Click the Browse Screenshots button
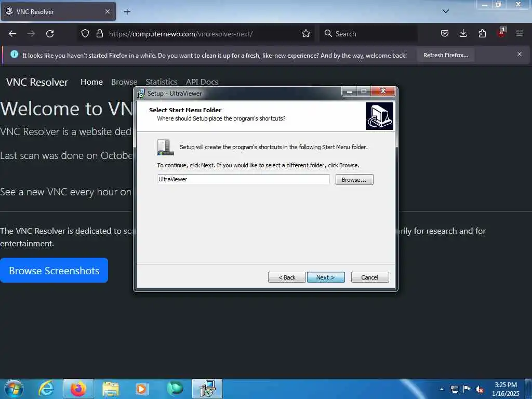 tap(54, 270)
